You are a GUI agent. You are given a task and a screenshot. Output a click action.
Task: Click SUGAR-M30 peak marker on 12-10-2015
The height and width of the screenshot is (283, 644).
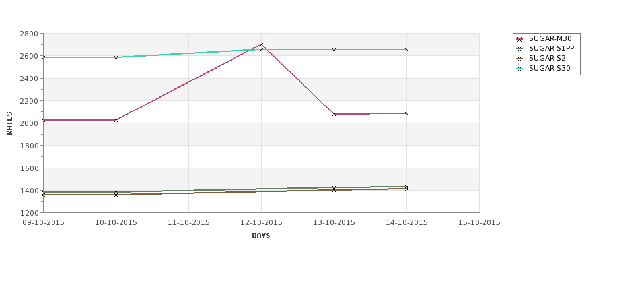tap(261, 44)
